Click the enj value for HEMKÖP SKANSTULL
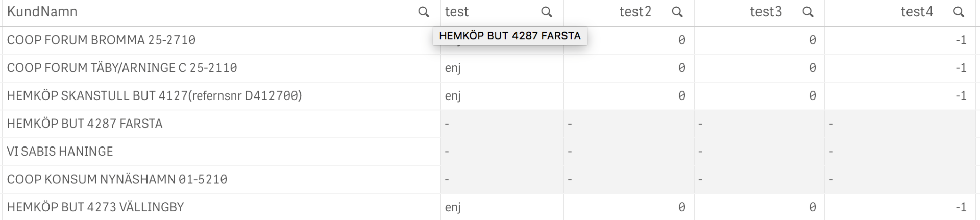Screen dimensions: 980x220 (453, 96)
